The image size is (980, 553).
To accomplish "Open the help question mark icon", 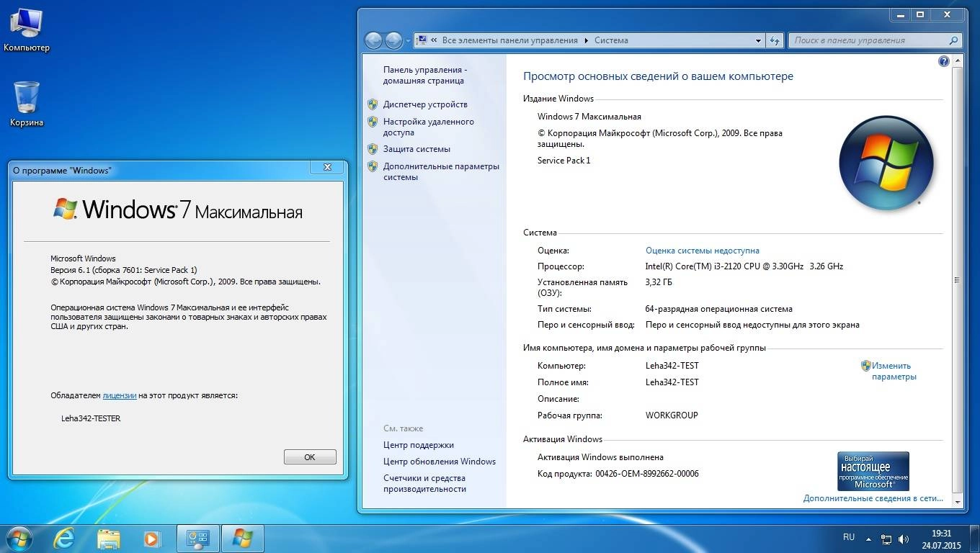I will coord(944,61).
